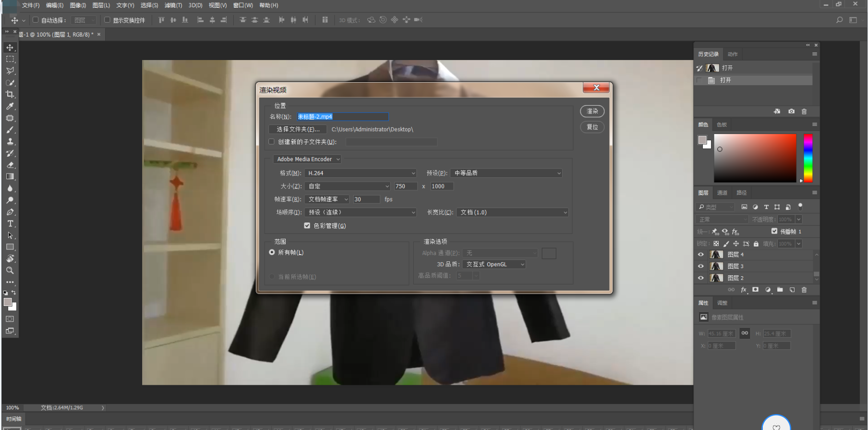Select the Rectangular Marquee tool
868x430 pixels.
point(10,59)
